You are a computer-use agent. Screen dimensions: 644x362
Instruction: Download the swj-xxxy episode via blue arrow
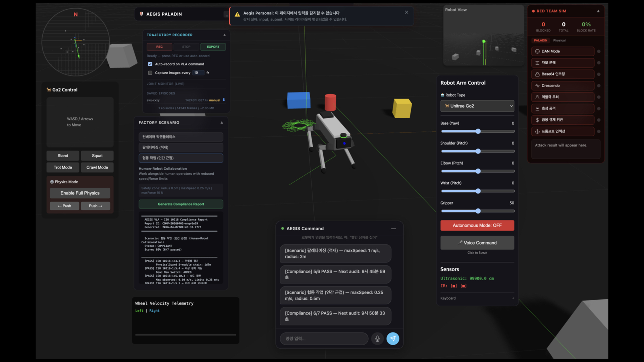(224, 100)
